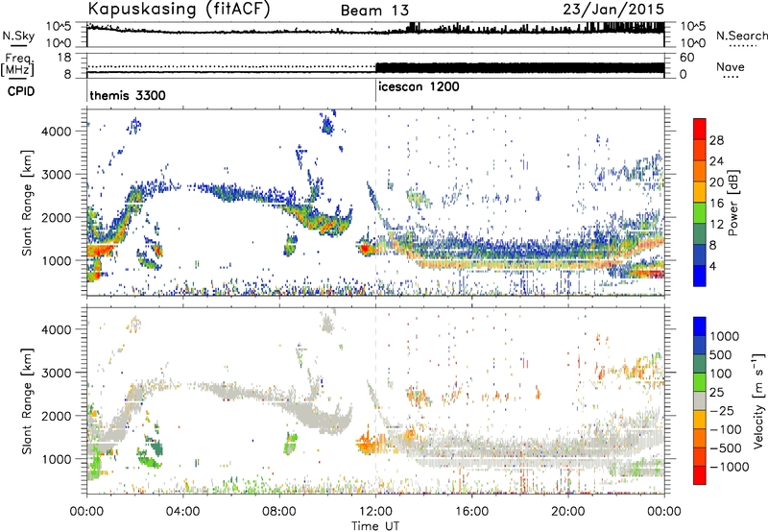Click the '16:00' time axis tick label
Screen dimensions: 768x532
click(x=471, y=512)
